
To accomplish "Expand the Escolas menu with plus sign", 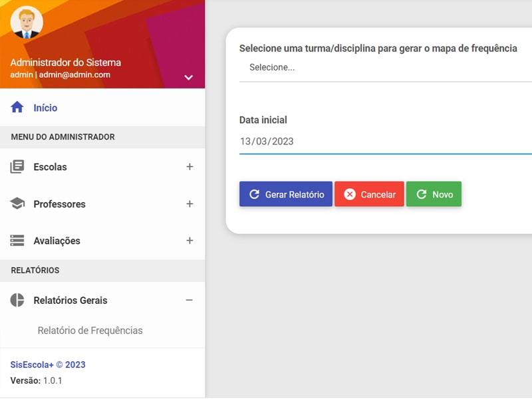I will click(x=190, y=167).
